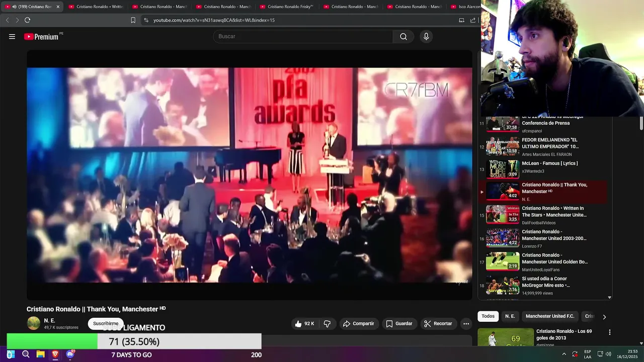Image resolution: width=644 pixels, height=362 pixels.
Task: Play Manchester United 2003-200... playlist video
Action: [x=542, y=238]
